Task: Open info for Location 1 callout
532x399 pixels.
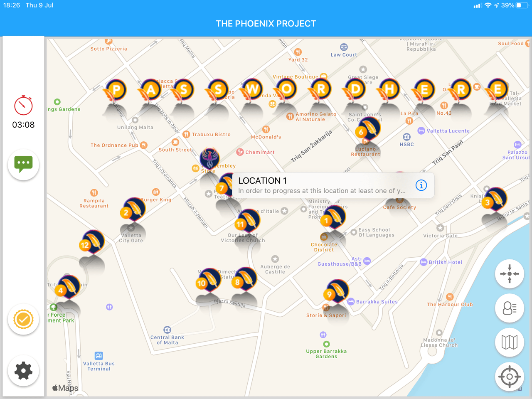Action: click(x=421, y=185)
